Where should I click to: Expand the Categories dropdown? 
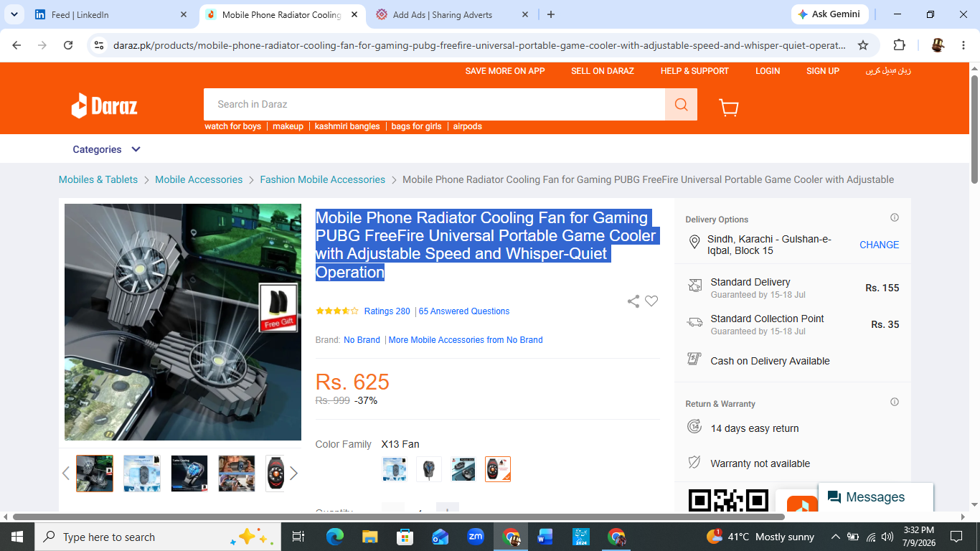[x=107, y=149]
